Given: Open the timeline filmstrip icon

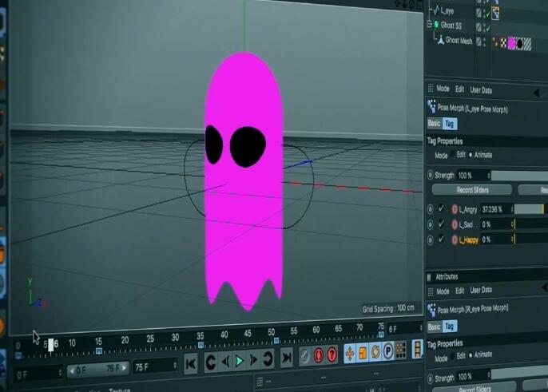Looking at the screenshot, I should click(417, 349).
